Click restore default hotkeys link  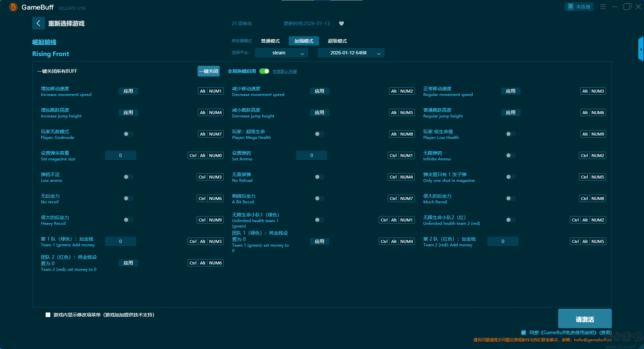point(284,71)
